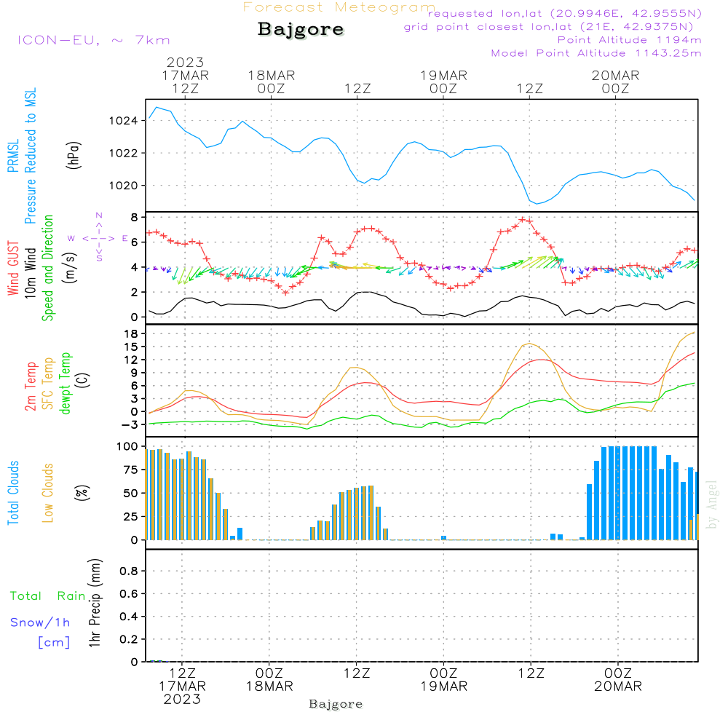Viewport: 728px width, 728px height.
Task: Click the '0.4' precipitation axis value
Action: 129,617
